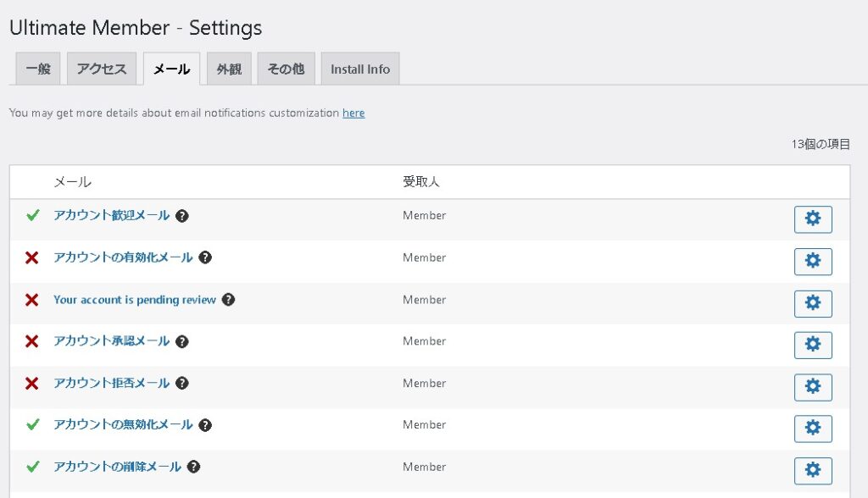The image size is (868, 498).
Task: Go to the その他 tab
Action: point(286,69)
